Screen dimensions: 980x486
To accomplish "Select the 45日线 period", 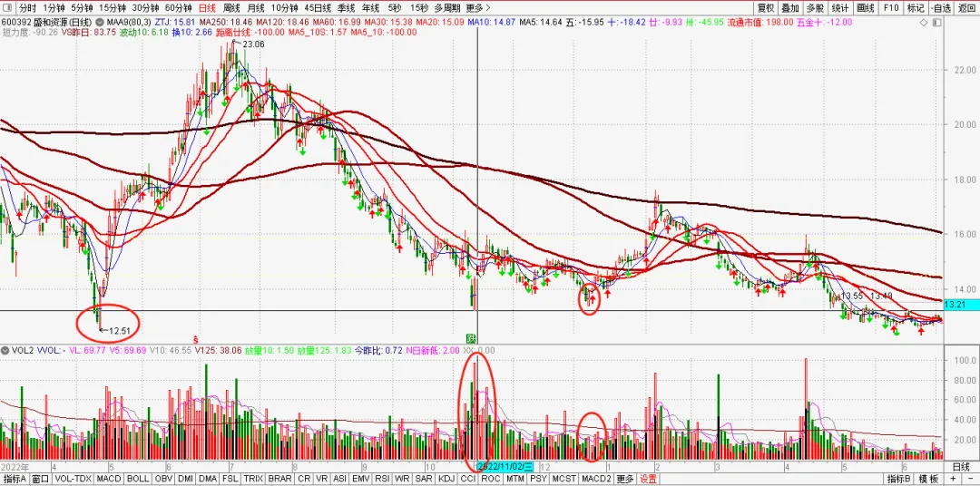I will pos(318,8).
